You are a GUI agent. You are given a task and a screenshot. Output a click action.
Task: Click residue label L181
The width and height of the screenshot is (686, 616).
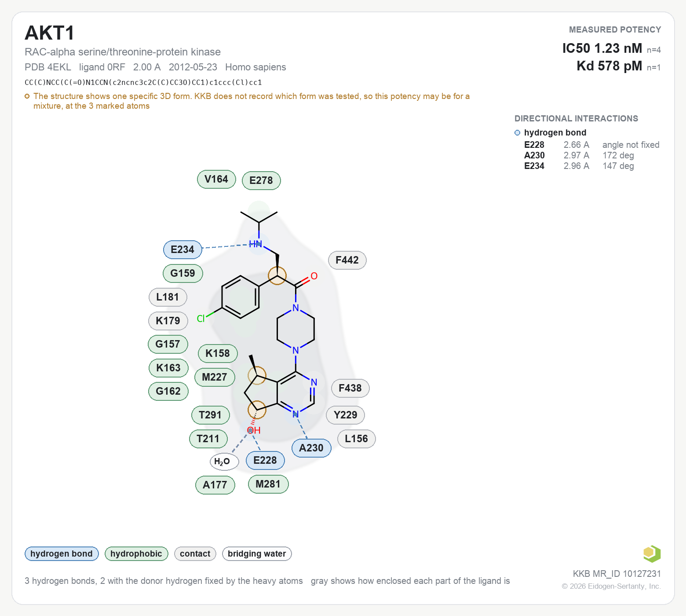(x=168, y=297)
